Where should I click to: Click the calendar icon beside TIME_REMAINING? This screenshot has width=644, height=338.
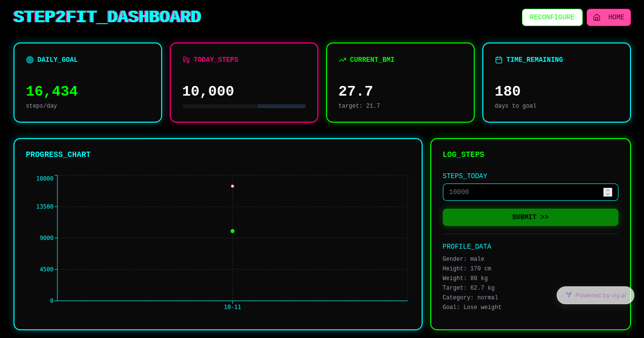[x=499, y=60]
